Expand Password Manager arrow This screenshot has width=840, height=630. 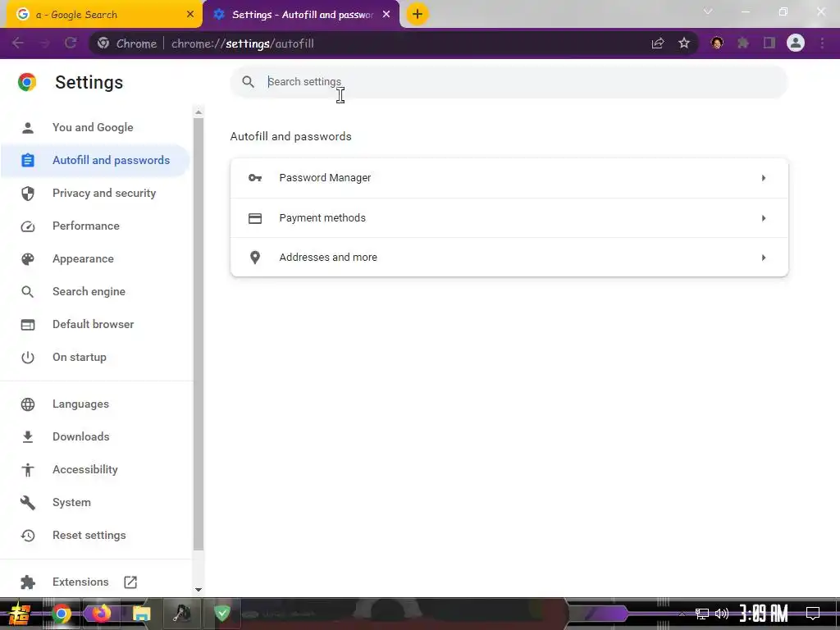point(764,178)
